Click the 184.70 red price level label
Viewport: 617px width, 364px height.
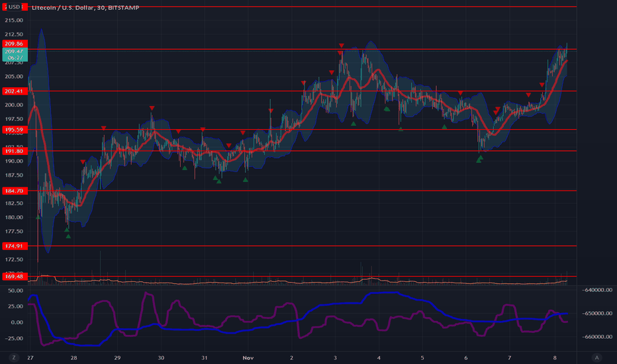14,191
